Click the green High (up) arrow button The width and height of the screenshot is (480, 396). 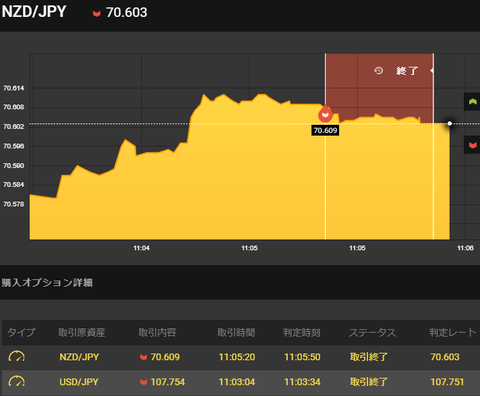point(472,102)
